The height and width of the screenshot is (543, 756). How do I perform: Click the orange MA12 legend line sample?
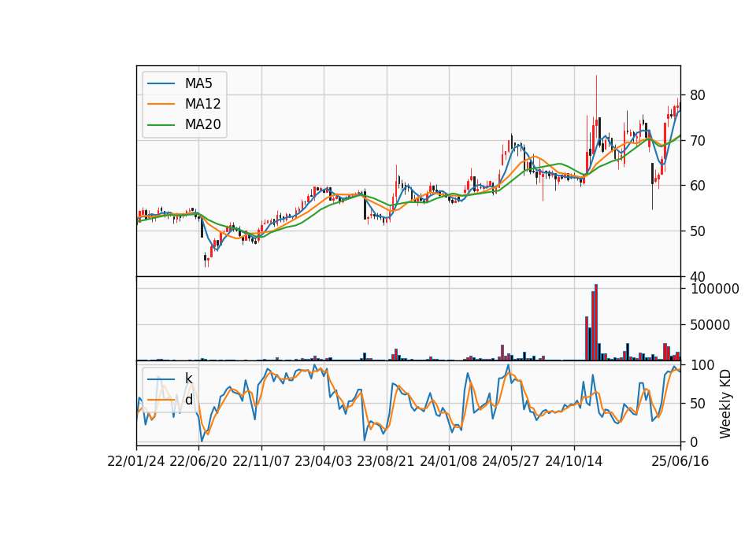(161, 104)
